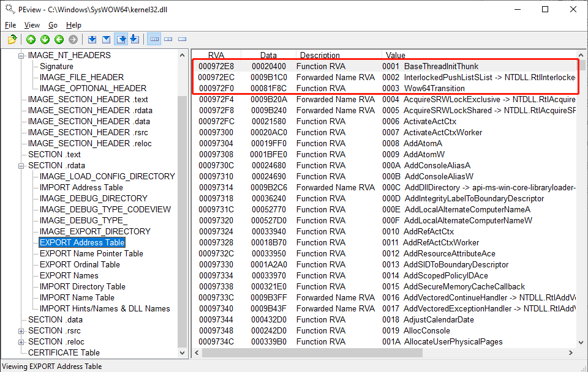Toggle the four-segment view mode button
This screenshot has width=588, height=372.
[154, 40]
